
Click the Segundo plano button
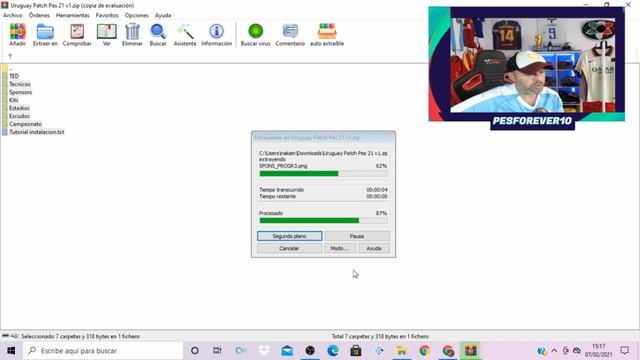[289, 236]
